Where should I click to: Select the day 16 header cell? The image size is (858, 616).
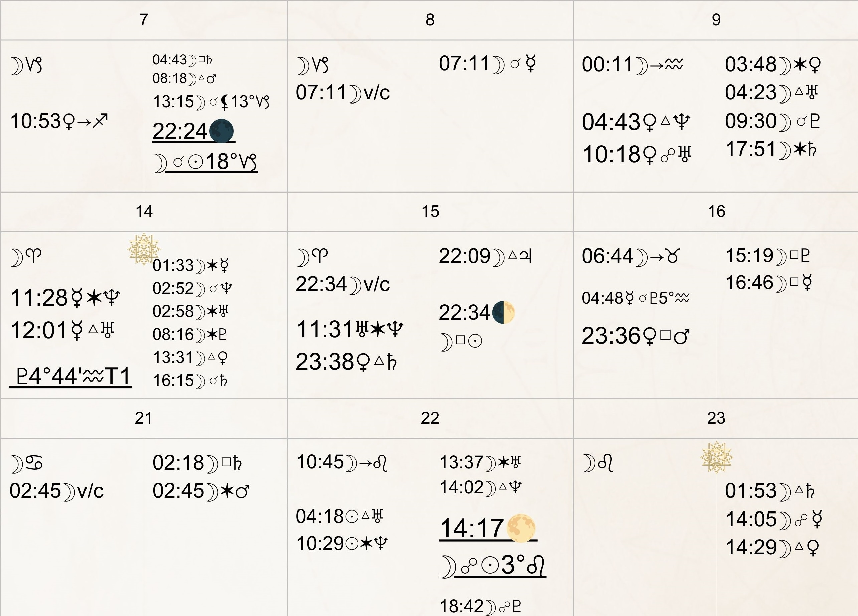pos(716,212)
